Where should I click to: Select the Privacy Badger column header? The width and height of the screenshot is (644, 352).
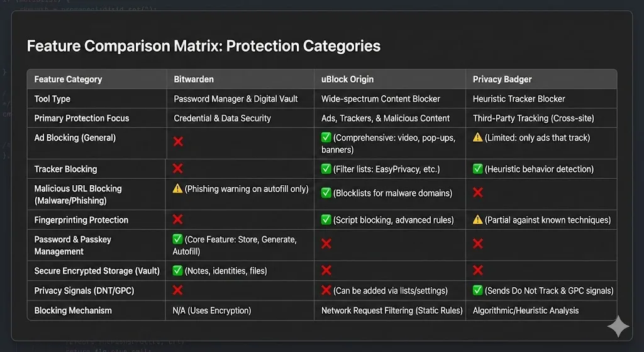502,79
